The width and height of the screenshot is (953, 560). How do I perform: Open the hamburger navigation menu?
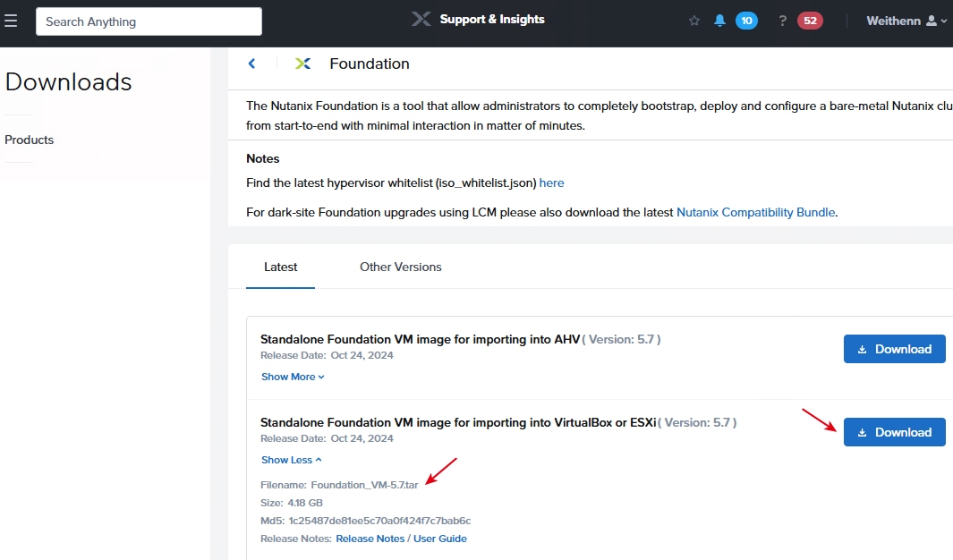[x=11, y=21]
